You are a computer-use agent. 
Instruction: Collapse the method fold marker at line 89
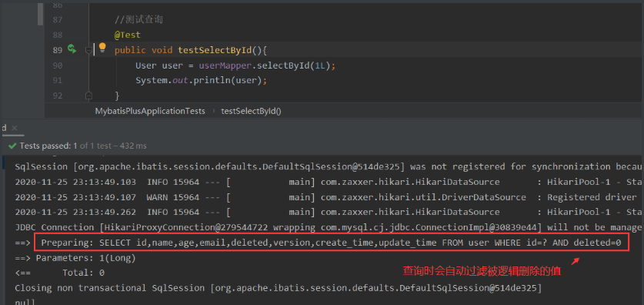point(88,50)
